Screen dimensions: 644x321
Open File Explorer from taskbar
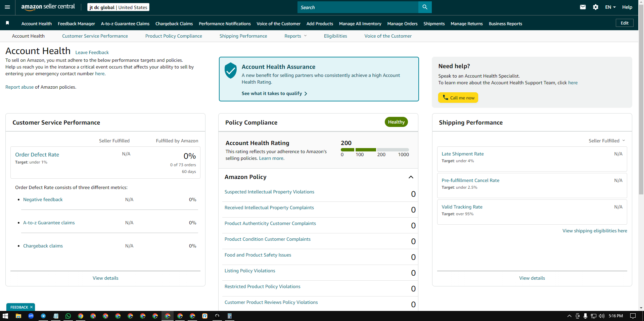click(x=18, y=316)
